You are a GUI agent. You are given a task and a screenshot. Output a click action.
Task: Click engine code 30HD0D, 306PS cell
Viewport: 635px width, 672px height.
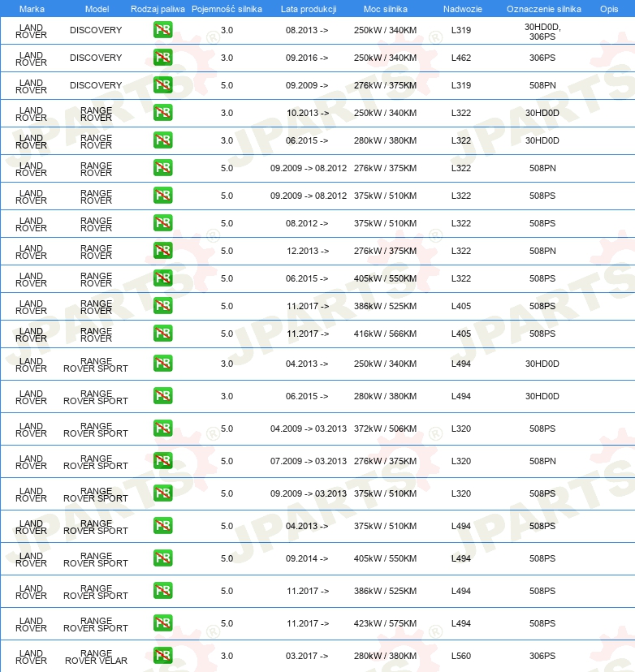pos(542,32)
